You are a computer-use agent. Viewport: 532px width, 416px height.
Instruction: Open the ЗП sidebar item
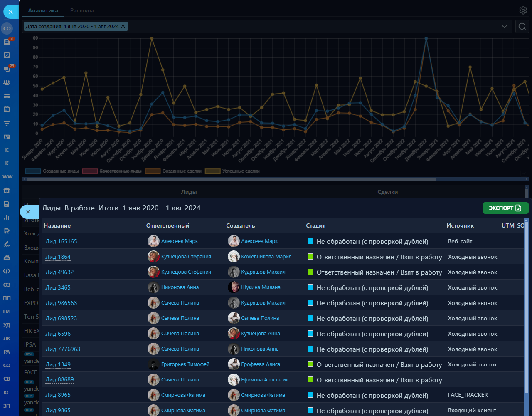click(x=7, y=406)
